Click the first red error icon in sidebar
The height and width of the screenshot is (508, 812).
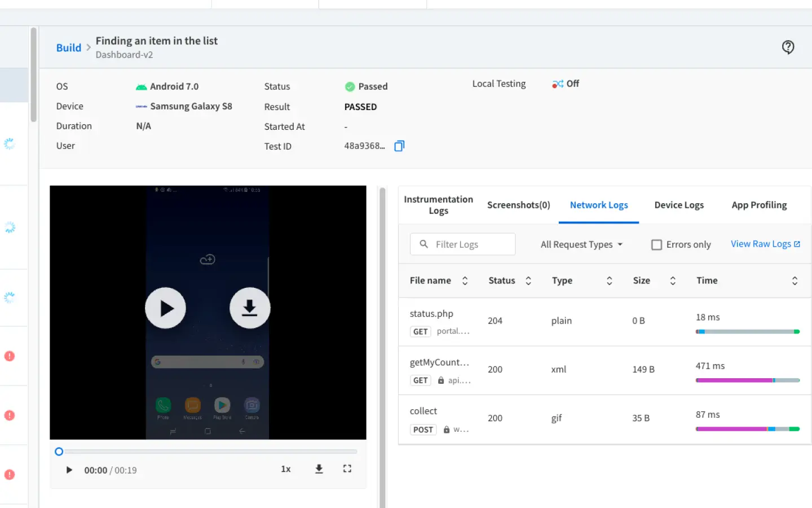pos(10,356)
